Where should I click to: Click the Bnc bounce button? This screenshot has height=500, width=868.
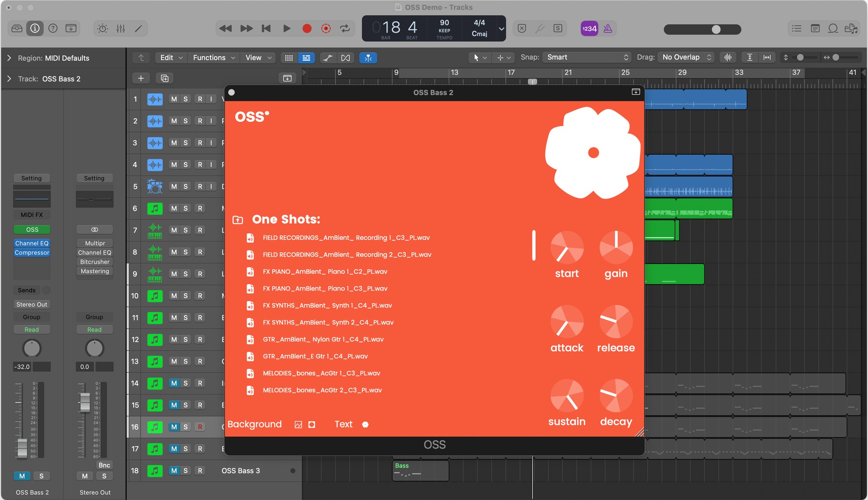[104, 465]
